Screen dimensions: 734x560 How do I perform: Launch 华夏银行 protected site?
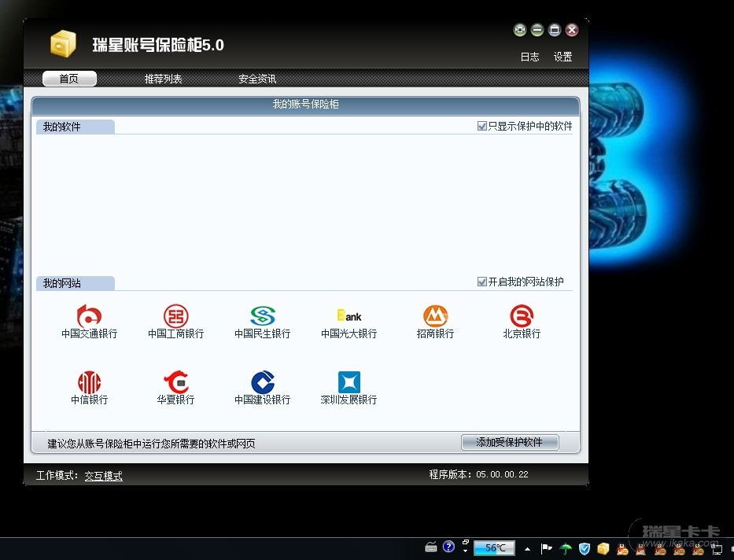pos(175,382)
